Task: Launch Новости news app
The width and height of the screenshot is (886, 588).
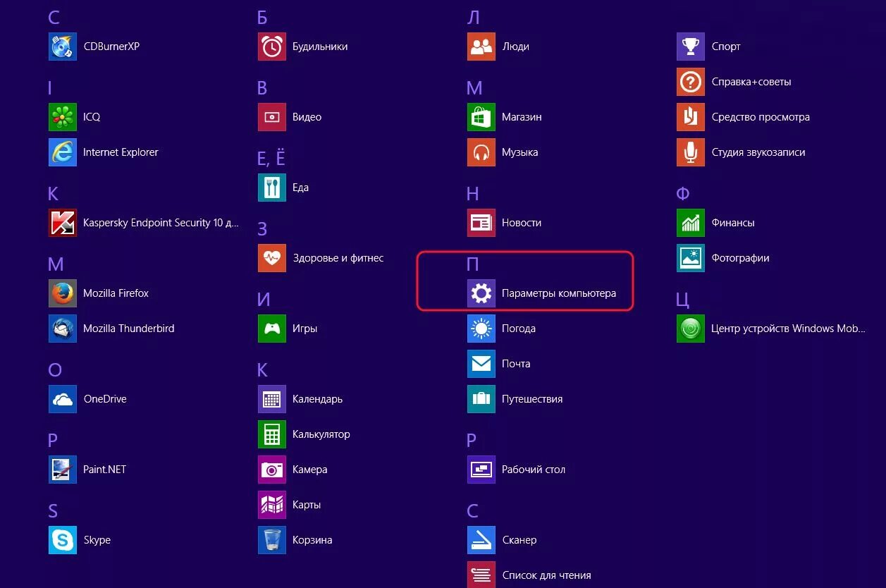Action: pos(481,223)
